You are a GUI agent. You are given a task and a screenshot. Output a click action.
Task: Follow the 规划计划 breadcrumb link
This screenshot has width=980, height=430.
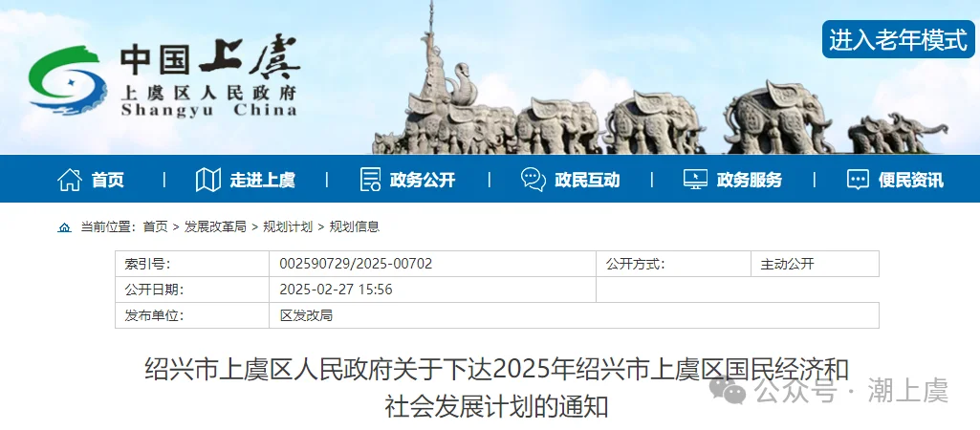coord(288,226)
